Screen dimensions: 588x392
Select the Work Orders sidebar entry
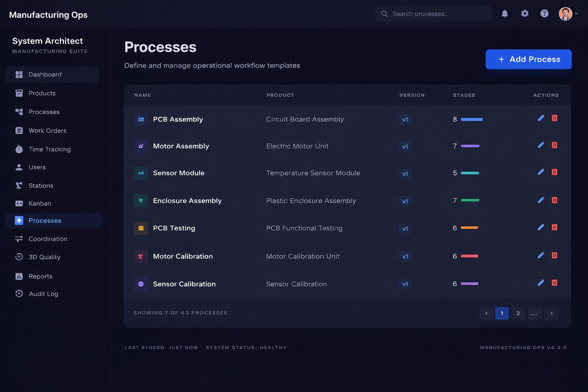click(x=48, y=130)
